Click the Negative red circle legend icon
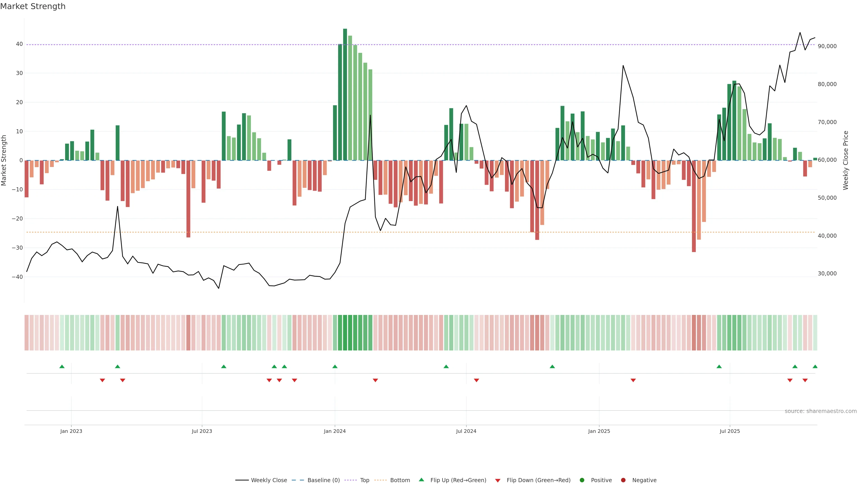This screenshot has width=868, height=488. pyautogui.click(x=623, y=480)
